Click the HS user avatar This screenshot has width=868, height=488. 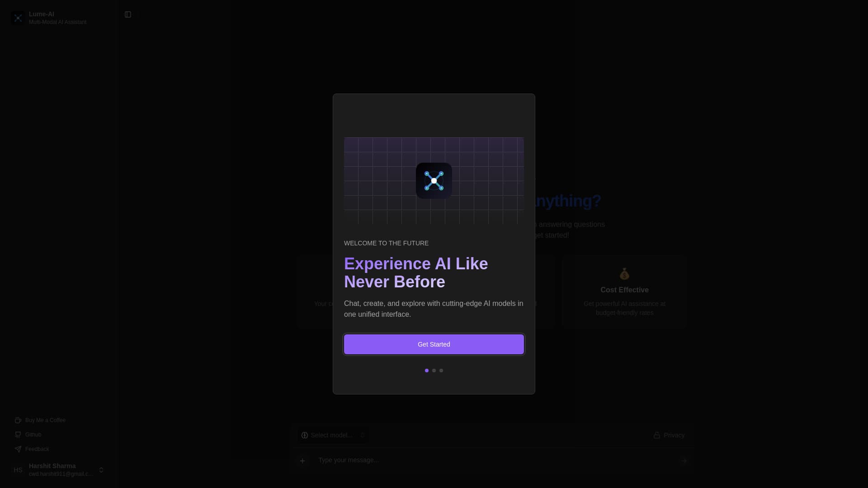coord(18,470)
